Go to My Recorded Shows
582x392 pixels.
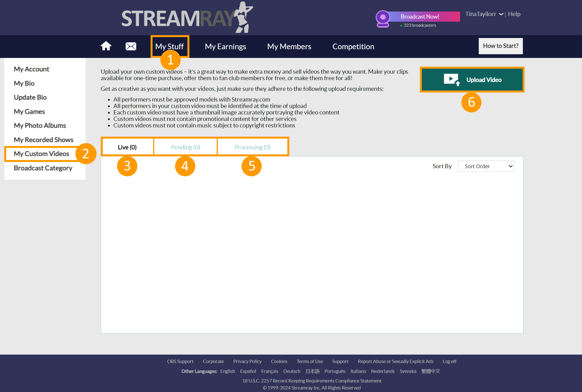coord(44,139)
